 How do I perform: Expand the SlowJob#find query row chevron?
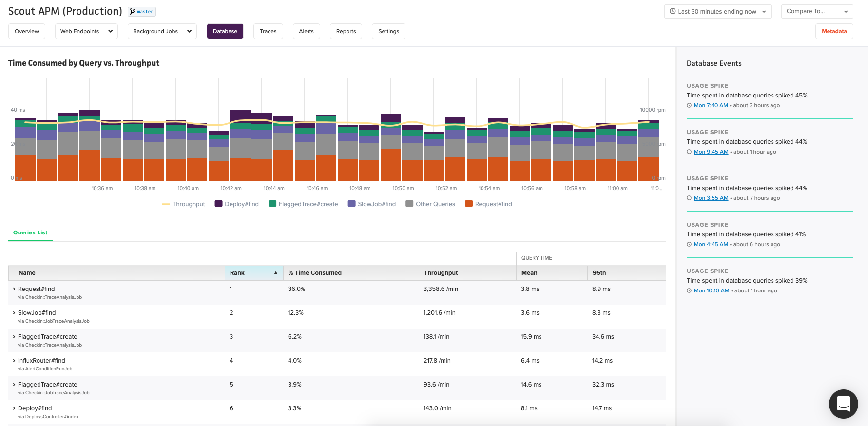14,313
